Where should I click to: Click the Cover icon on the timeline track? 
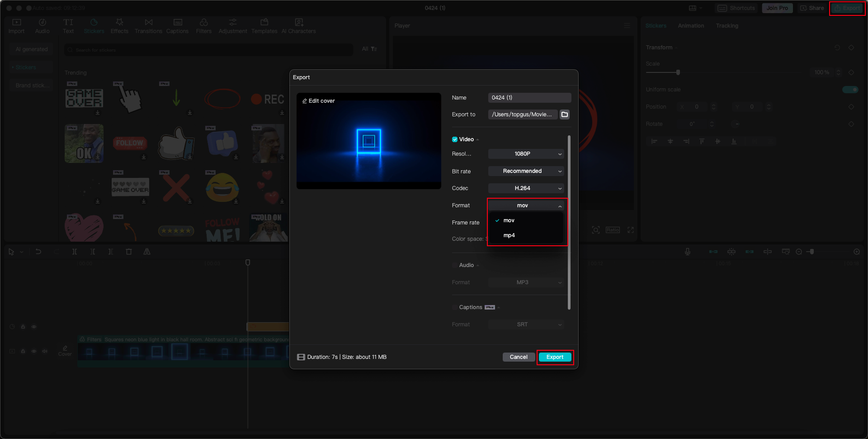coord(65,351)
